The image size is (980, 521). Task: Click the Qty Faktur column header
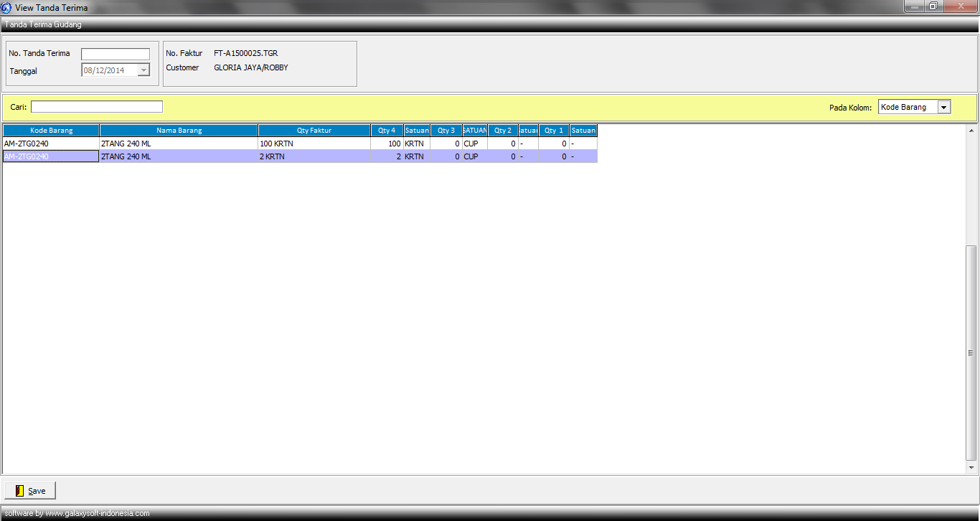coord(314,131)
